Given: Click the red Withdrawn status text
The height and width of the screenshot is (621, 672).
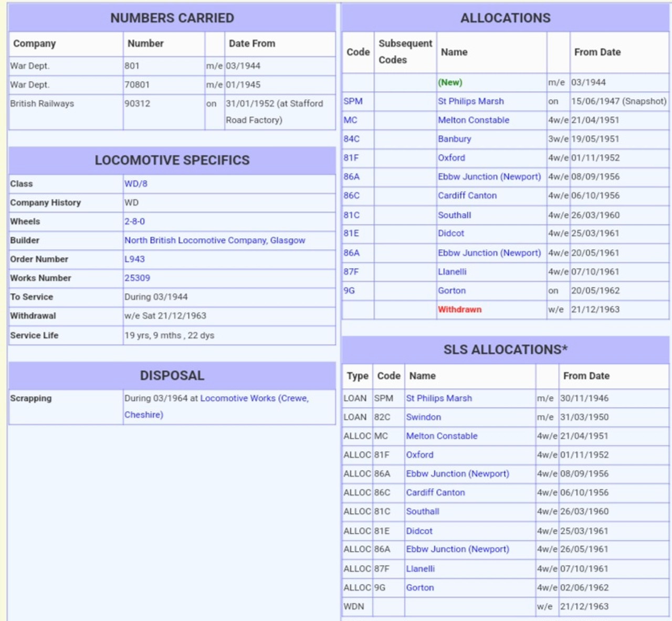Looking at the screenshot, I should (x=459, y=310).
